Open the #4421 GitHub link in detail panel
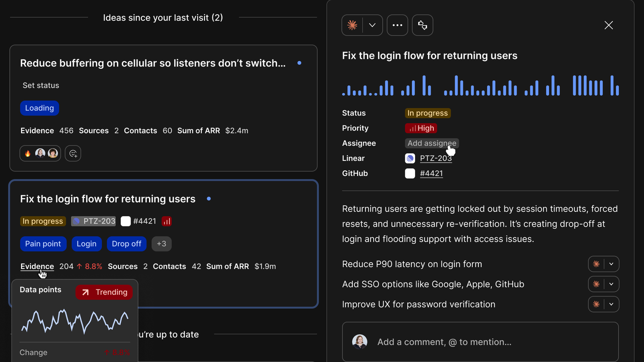The width and height of the screenshot is (644, 362). point(431,173)
